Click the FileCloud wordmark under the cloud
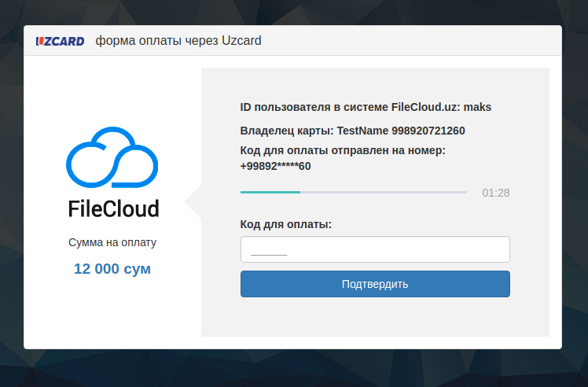This screenshot has height=387, width=588. (x=113, y=208)
